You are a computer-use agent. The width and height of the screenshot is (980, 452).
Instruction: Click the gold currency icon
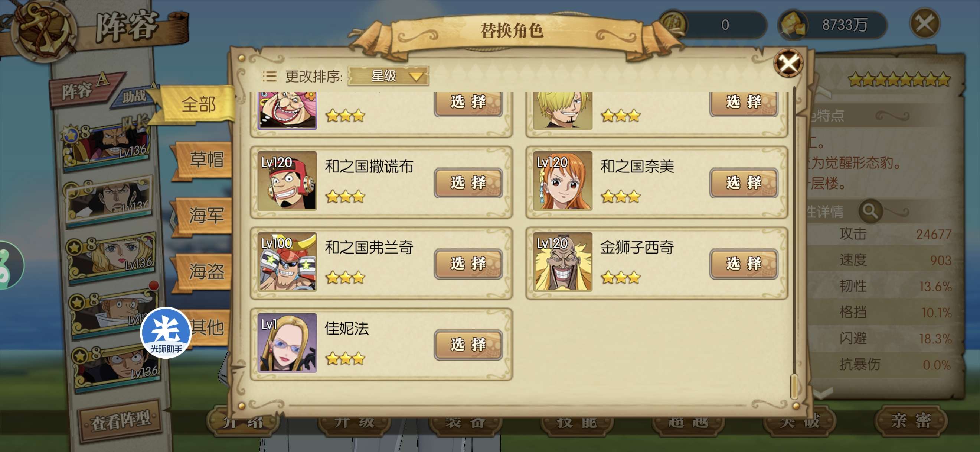(x=793, y=25)
